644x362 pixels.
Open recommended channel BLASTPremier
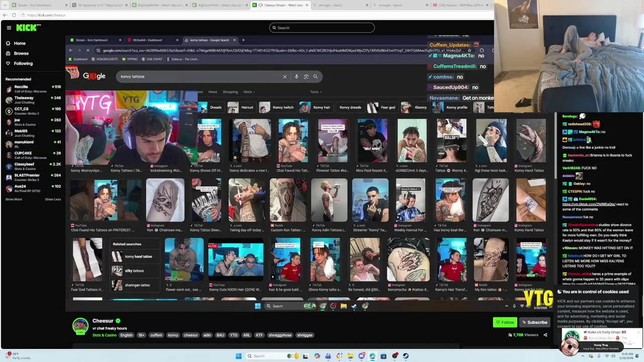click(33, 177)
